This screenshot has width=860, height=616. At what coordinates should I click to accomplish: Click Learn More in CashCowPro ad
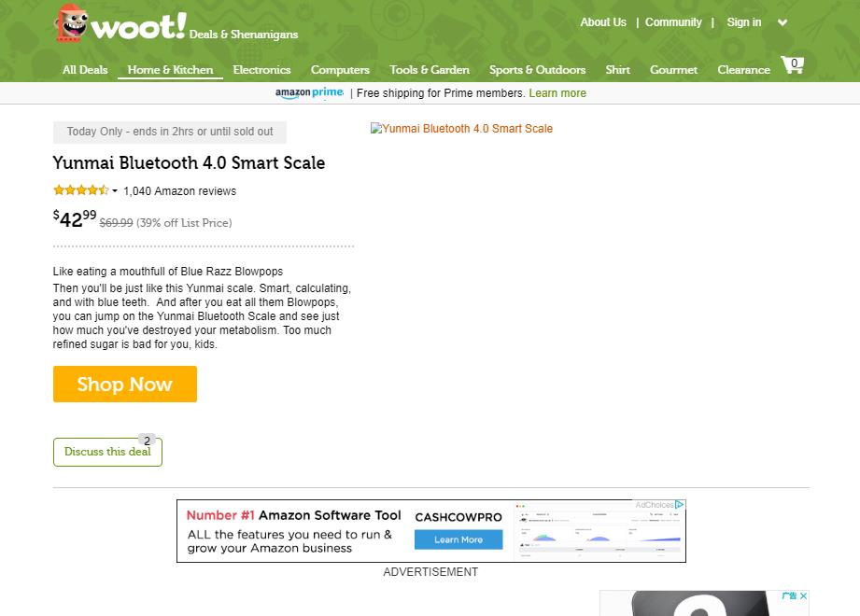[x=458, y=539]
